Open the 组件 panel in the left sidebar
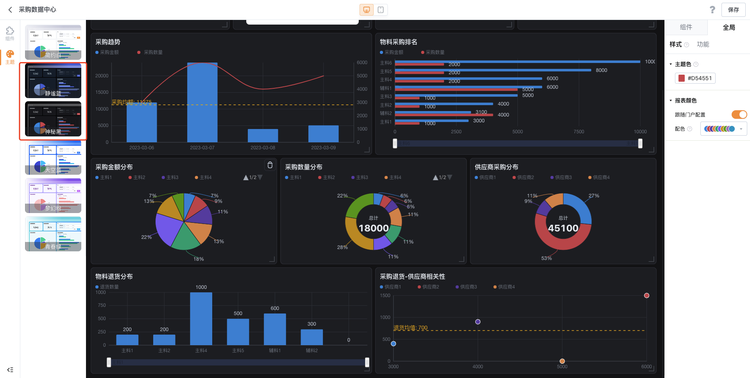 (10, 33)
